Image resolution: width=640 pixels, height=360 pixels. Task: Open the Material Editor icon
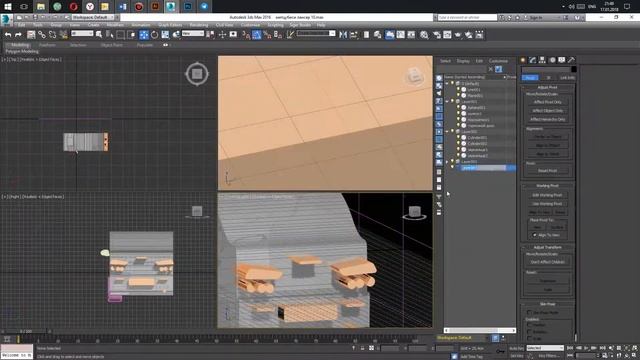pyautogui.click(x=424, y=35)
